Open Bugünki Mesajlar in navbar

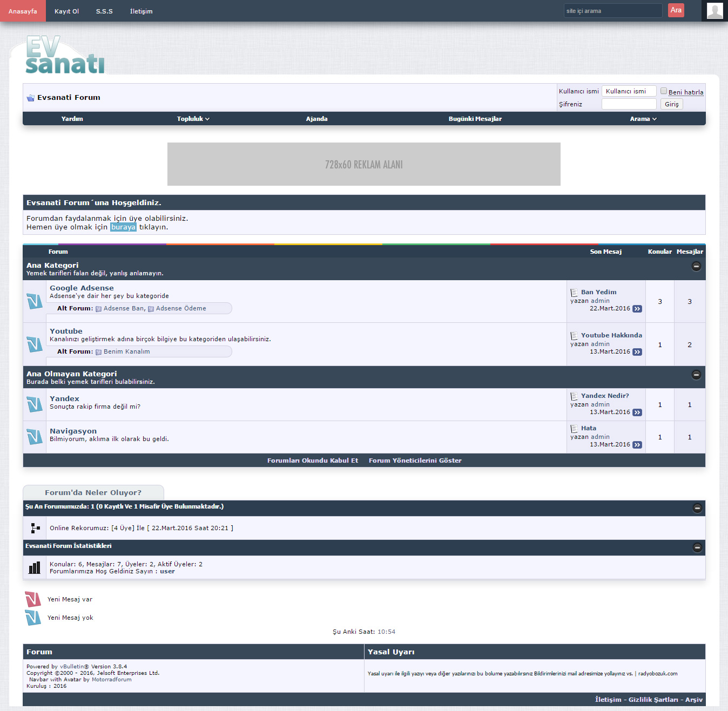pos(475,119)
